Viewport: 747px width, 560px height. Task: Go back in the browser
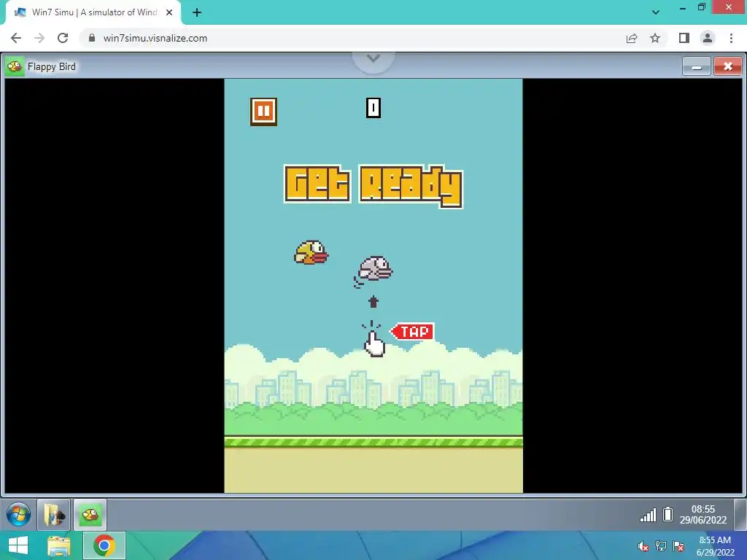[x=16, y=38]
